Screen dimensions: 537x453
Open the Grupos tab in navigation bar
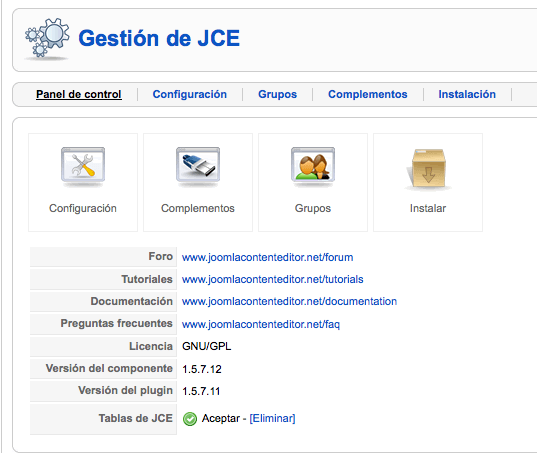click(277, 94)
